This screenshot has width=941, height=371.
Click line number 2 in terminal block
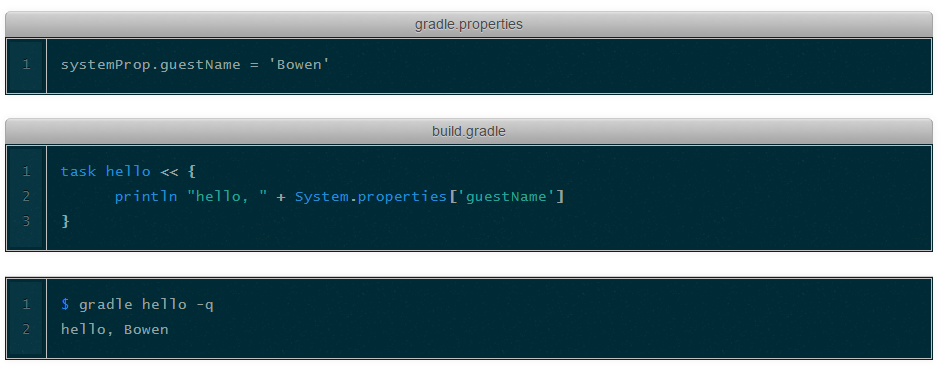pos(26,330)
